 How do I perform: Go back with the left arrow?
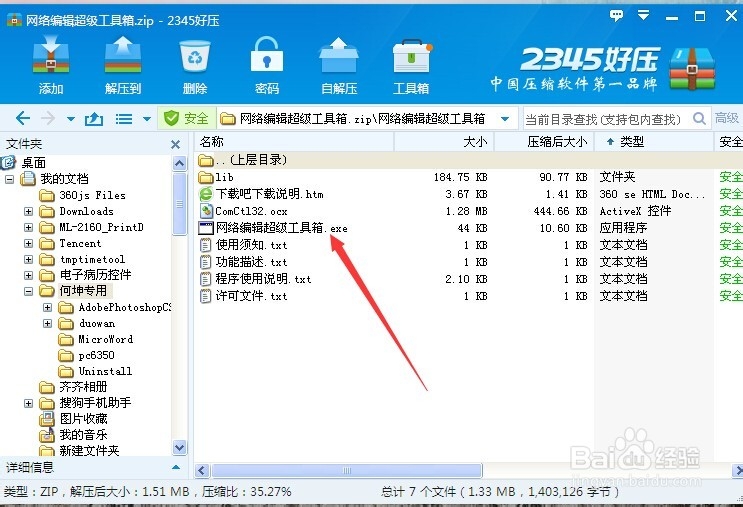23,118
